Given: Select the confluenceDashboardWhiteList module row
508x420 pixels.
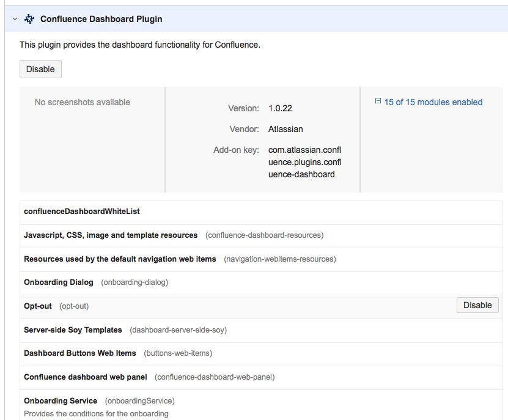Looking at the screenshot, I should tap(261, 212).
